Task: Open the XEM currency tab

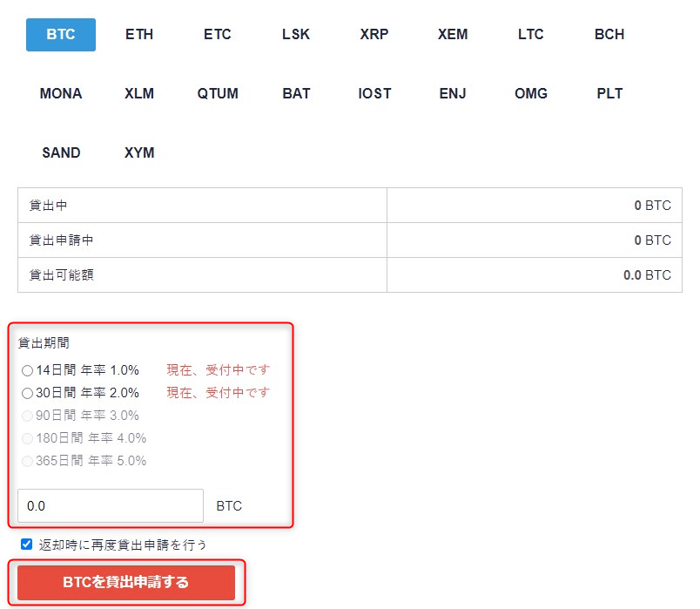Action: pos(453,34)
